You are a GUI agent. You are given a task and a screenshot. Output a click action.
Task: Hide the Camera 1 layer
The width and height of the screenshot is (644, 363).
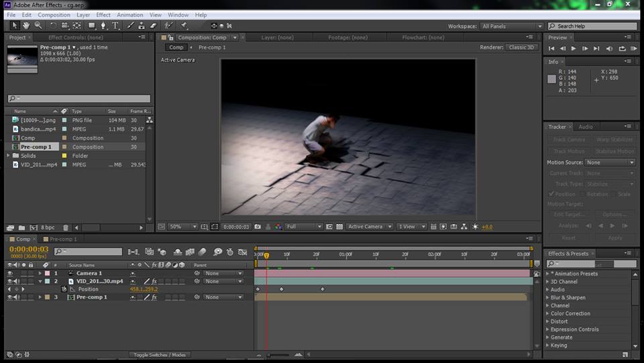10,273
